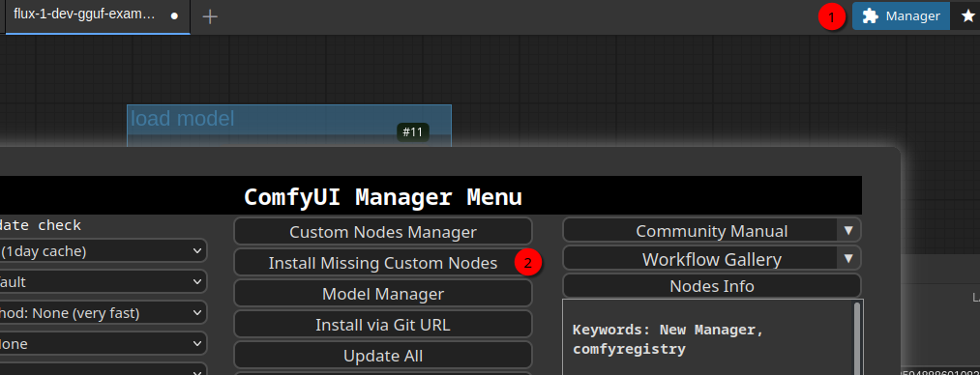Click the unsaved dot on flux-1-dev-gguf tab

(175, 16)
